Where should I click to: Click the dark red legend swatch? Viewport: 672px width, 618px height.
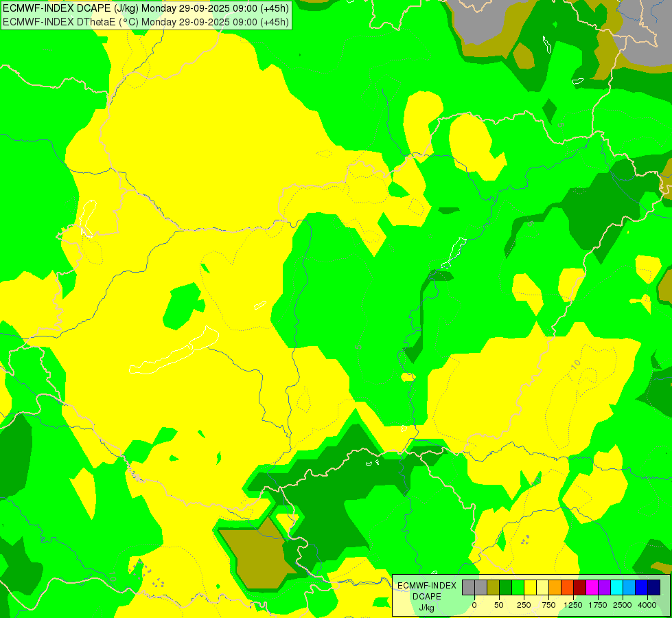pos(579,587)
